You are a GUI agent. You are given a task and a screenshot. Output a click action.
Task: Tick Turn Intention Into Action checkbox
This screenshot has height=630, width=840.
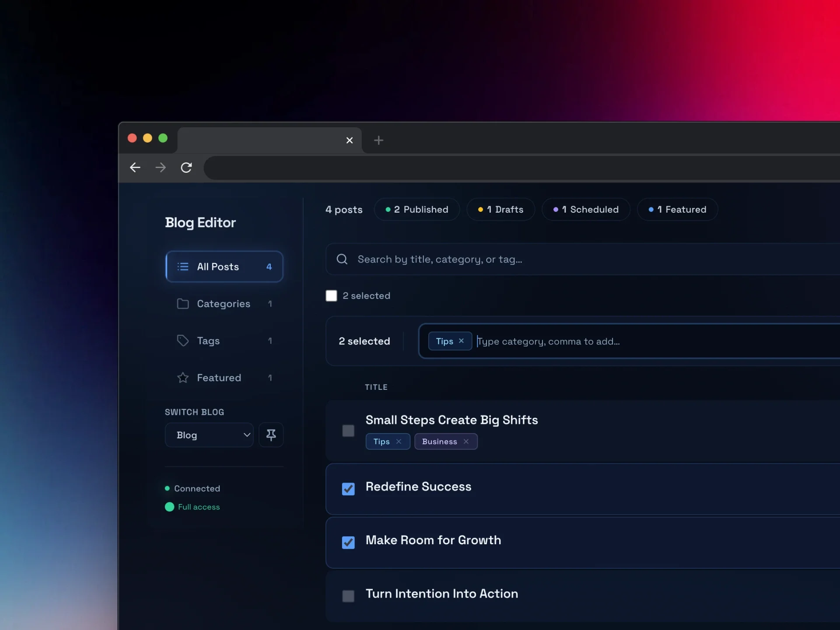[348, 596]
